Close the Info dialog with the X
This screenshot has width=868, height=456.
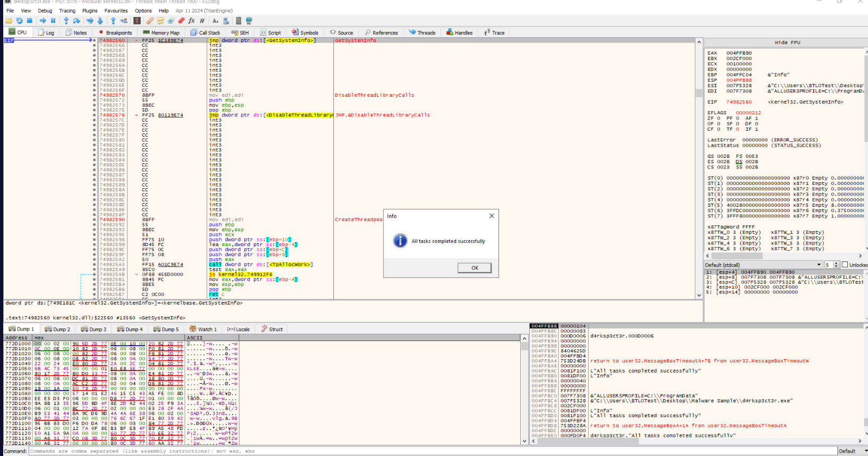pyautogui.click(x=492, y=216)
